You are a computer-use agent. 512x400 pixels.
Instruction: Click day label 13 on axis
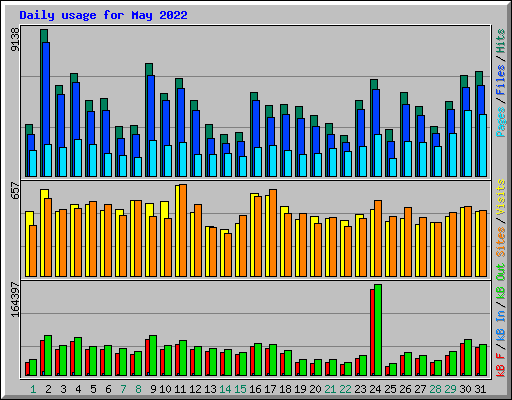210,389
